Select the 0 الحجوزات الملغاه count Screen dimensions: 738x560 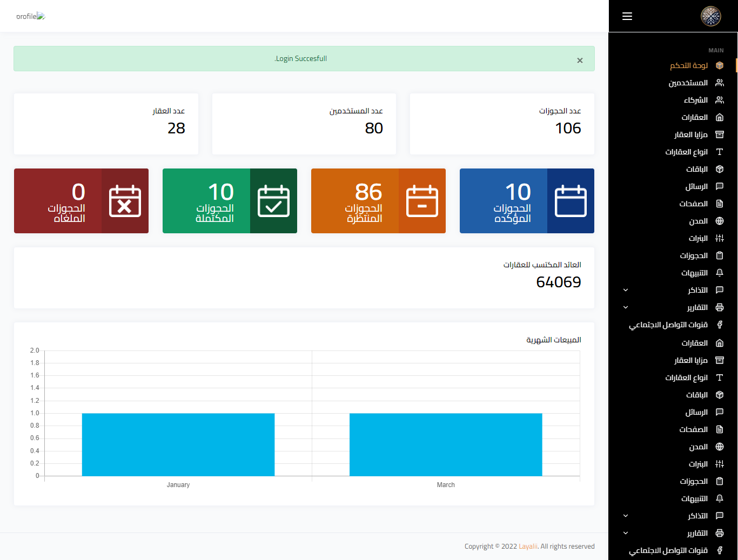coord(78,192)
